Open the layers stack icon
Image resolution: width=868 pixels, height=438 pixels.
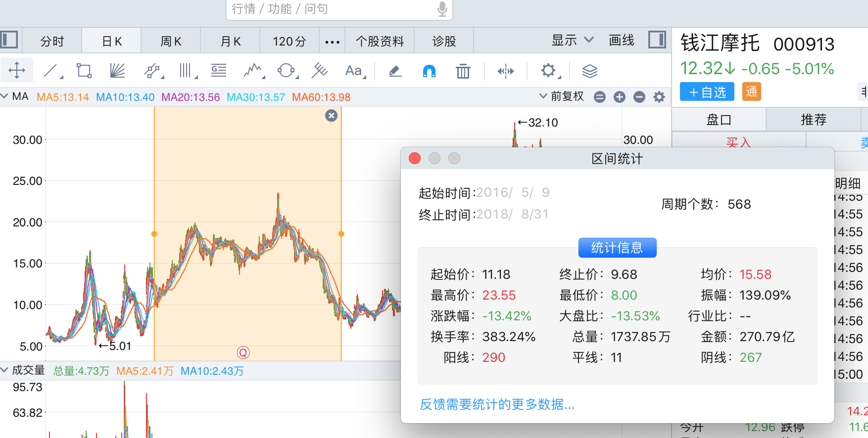click(x=590, y=71)
